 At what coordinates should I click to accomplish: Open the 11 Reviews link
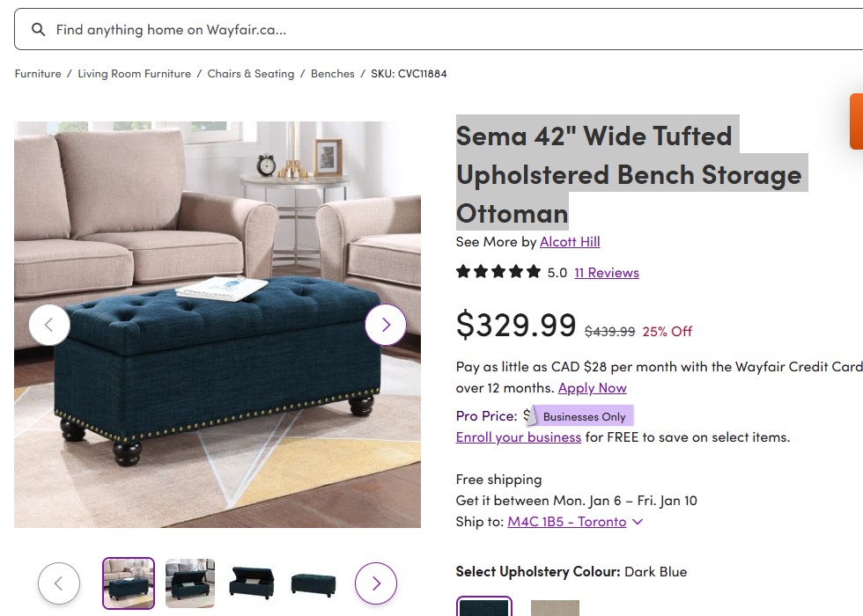607,273
